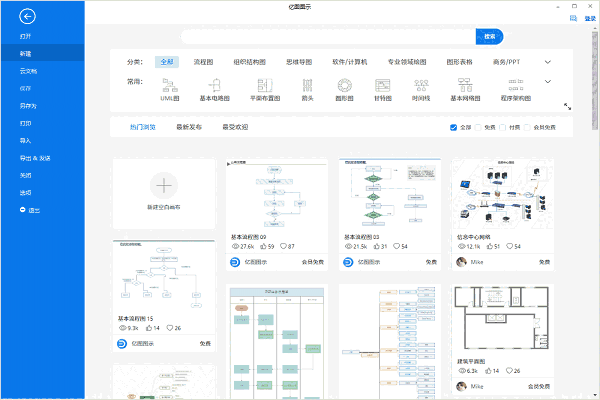Open the 建筑平面图 floor plan thumbnail
600x400 pixels.
tap(502, 319)
